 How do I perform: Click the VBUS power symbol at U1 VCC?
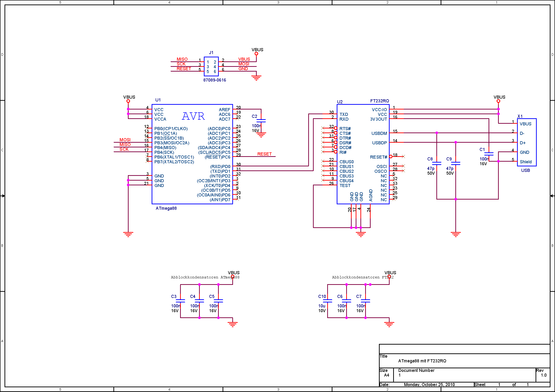click(128, 101)
